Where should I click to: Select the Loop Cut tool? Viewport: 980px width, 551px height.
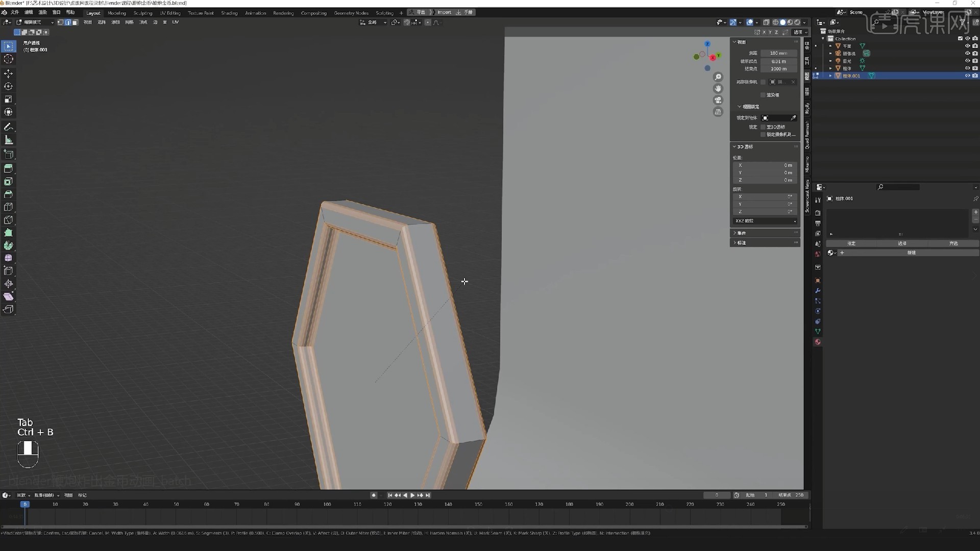click(x=9, y=207)
